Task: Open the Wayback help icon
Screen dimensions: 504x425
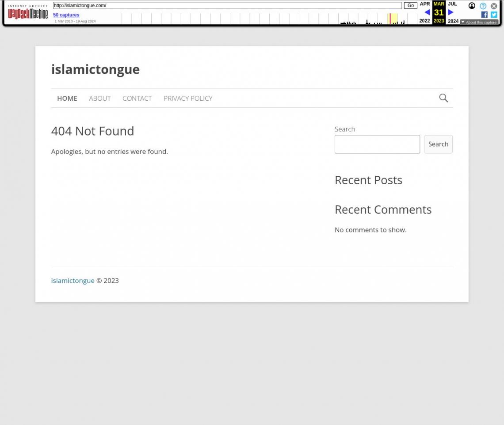Action: click(x=483, y=6)
